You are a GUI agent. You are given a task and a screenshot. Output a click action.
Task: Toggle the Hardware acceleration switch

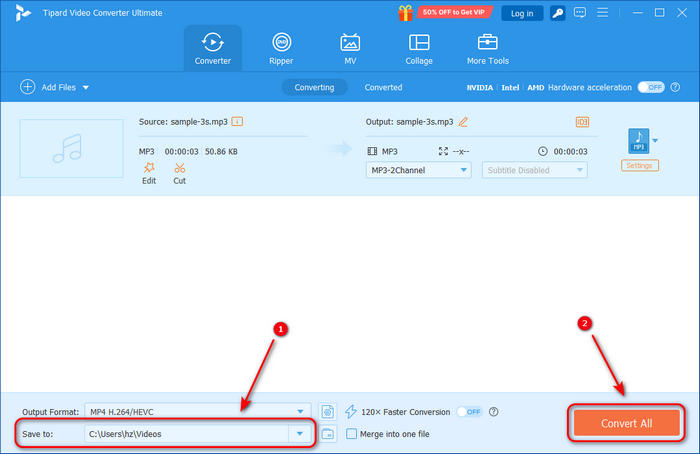(x=650, y=87)
